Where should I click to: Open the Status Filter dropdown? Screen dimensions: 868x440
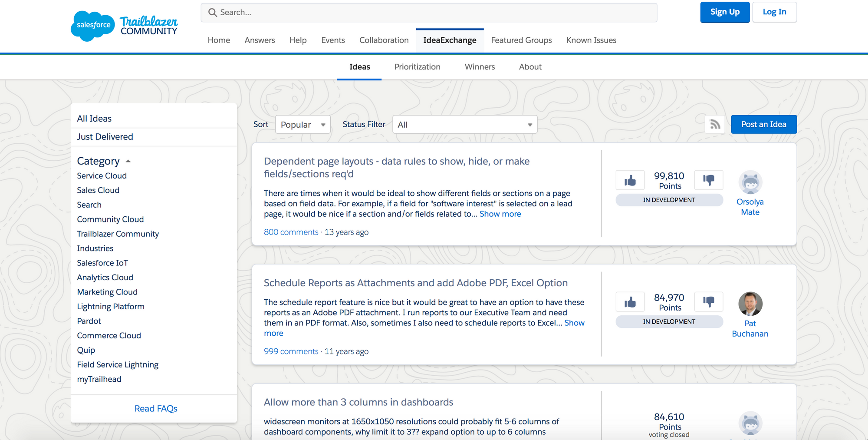pos(465,125)
